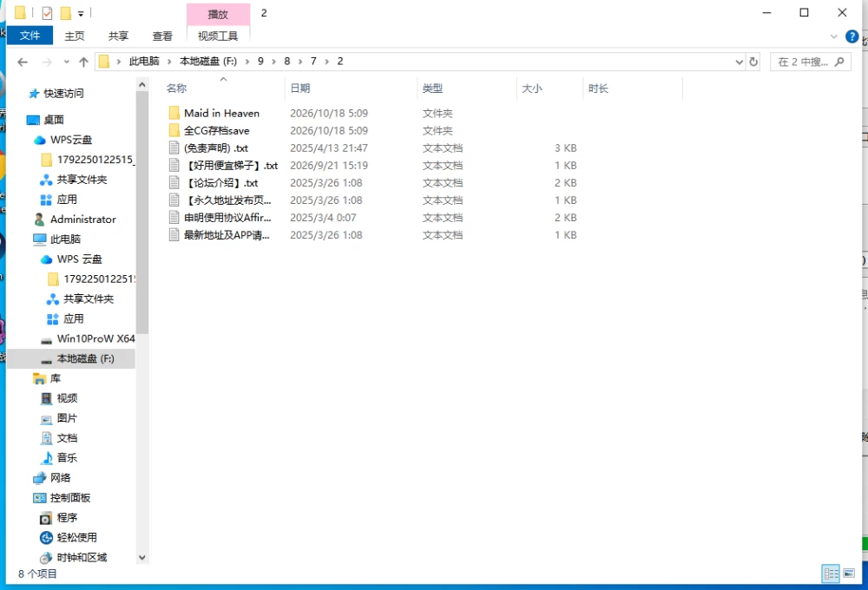Viewport: 868px width, 590px height.
Task: Expand the 本地磁盘 (F:) breadcrumb chevron
Action: tap(247, 62)
